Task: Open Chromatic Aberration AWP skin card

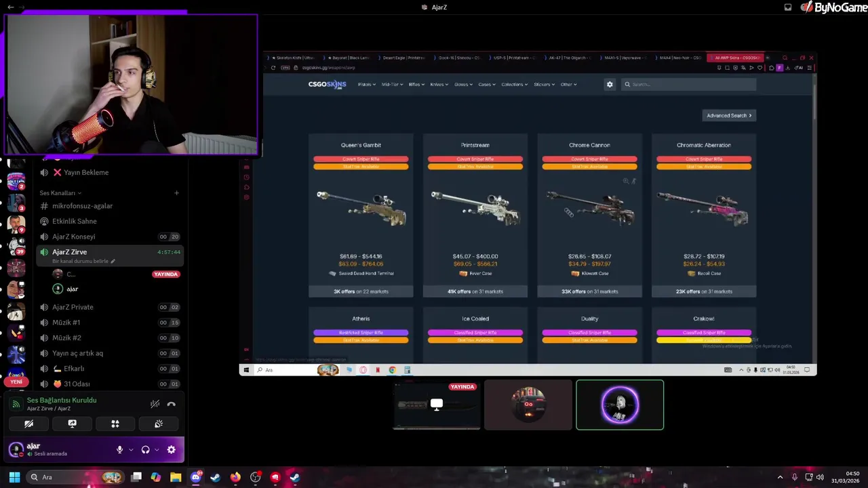Action: (x=704, y=216)
